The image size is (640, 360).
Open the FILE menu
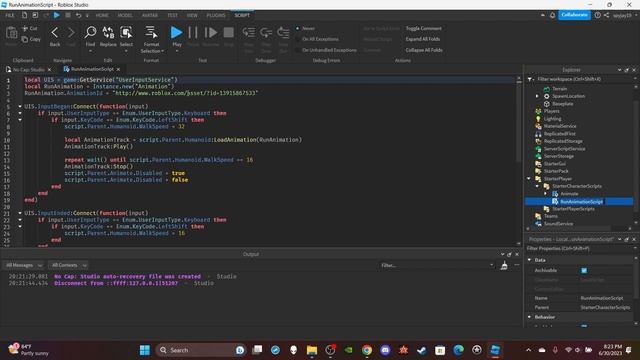pos(10,15)
